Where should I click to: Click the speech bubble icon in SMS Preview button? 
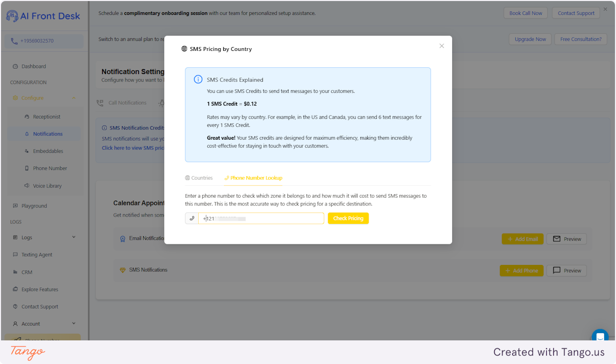tap(557, 271)
